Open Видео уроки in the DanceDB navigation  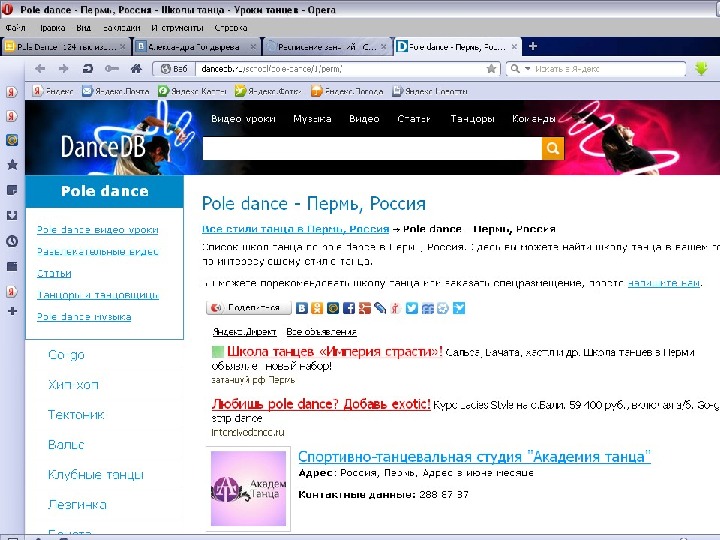[243, 119]
